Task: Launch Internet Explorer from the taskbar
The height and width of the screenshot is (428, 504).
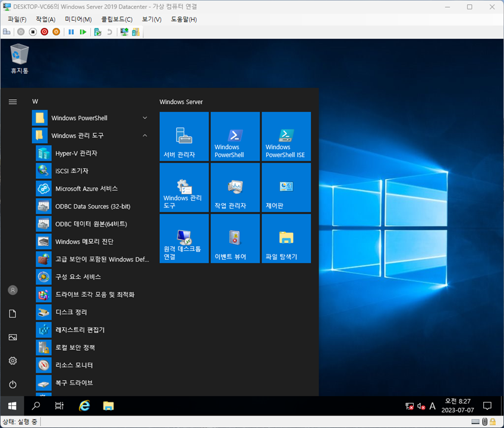Action: pyautogui.click(x=84, y=406)
